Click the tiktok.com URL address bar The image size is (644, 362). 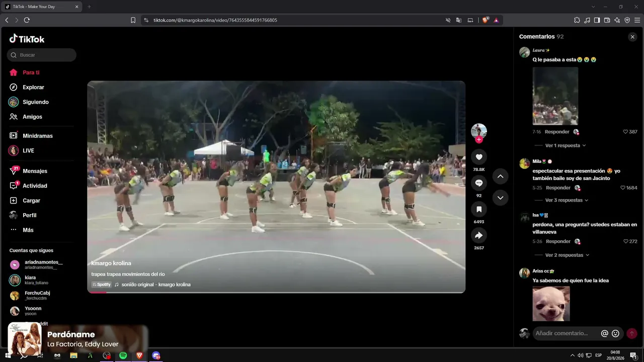click(215, 20)
